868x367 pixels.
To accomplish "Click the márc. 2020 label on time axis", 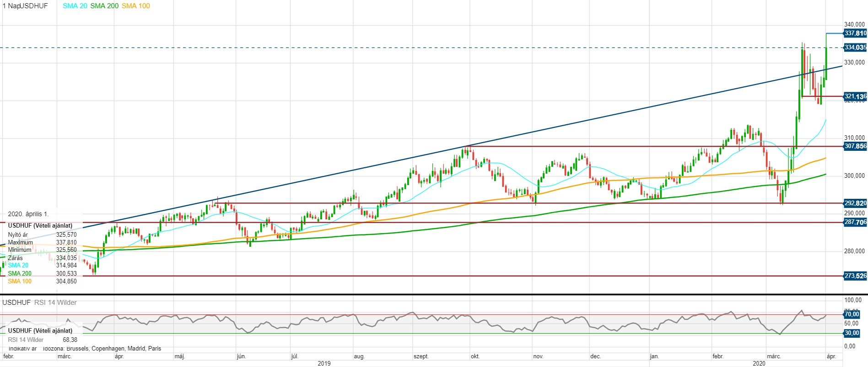I will [x=774, y=356].
